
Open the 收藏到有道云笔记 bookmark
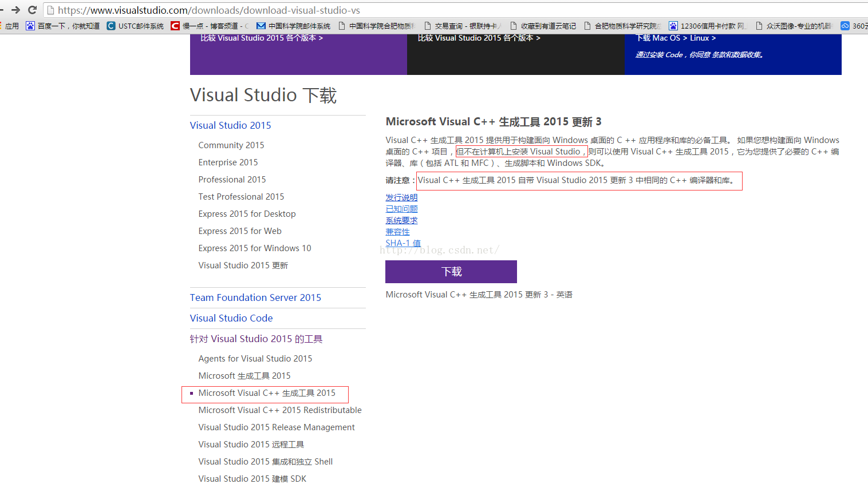click(x=543, y=26)
